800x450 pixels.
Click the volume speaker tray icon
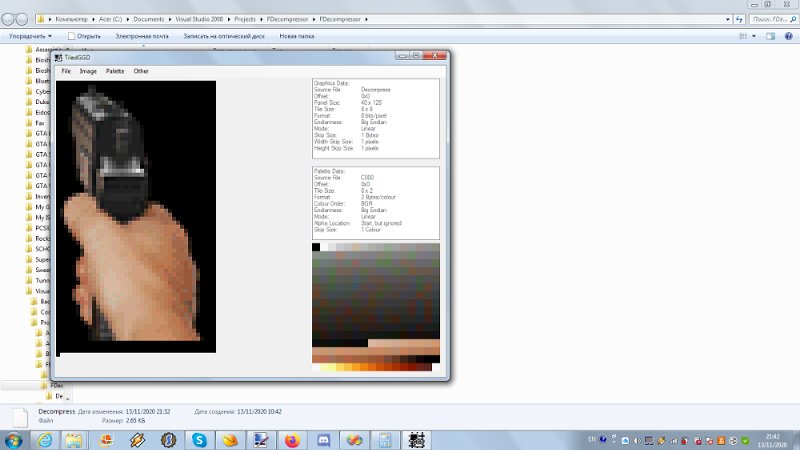tap(637, 440)
